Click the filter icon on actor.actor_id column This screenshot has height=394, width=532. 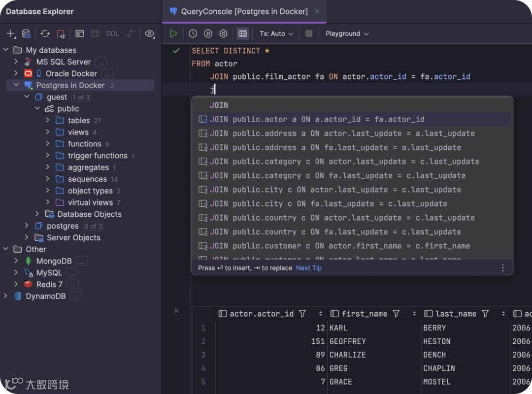[x=302, y=314]
